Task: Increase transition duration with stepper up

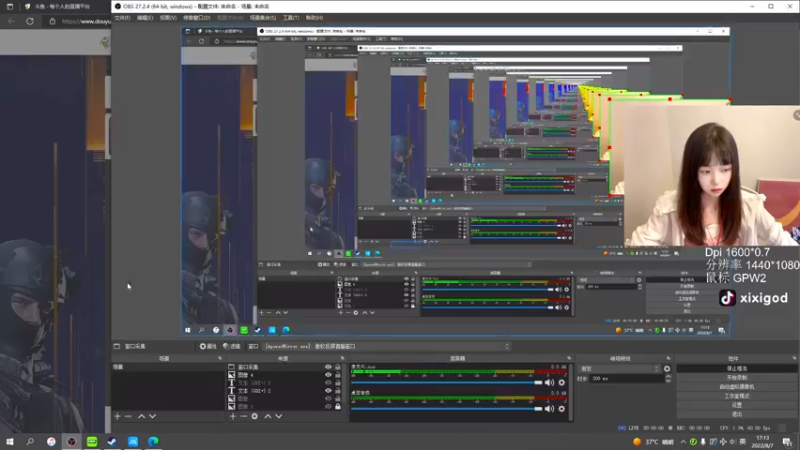Action: [668, 377]
